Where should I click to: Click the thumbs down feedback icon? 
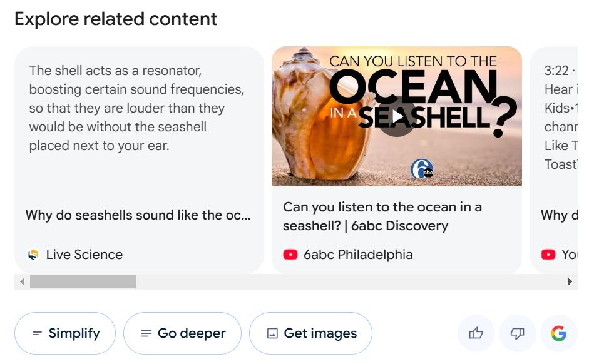tap(517, 333)
